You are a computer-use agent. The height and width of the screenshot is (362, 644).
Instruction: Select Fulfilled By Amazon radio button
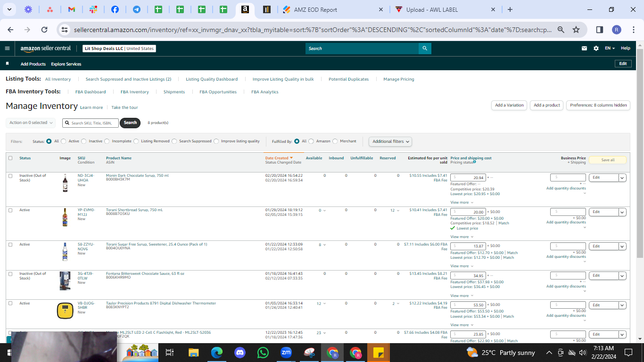tap(311, 141)
